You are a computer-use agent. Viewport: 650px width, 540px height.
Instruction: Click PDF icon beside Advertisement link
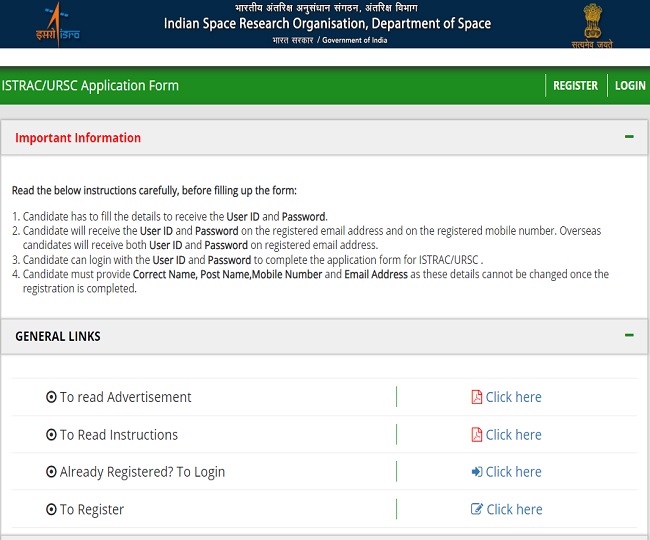click(477, 397)
